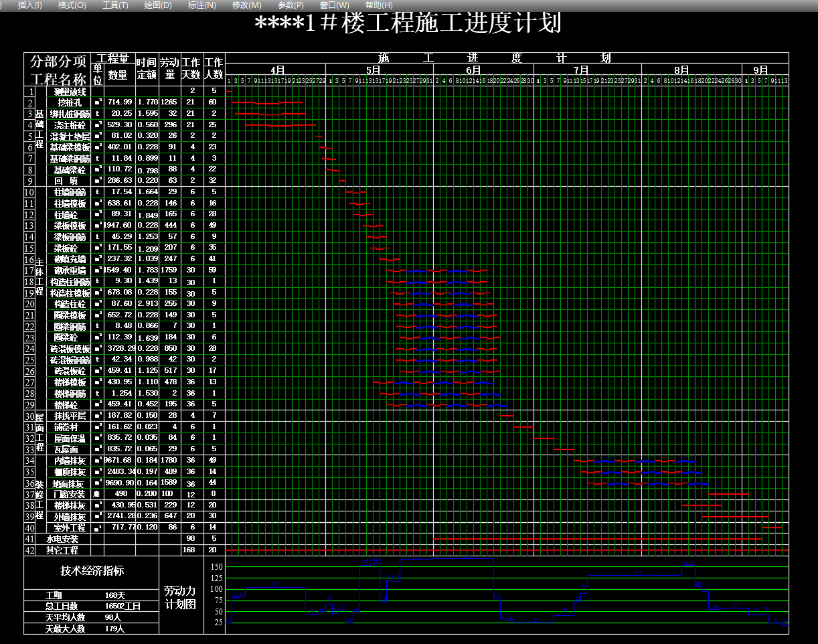
Task: Open the 绘图(D) menu
Action: [x=158, y=5]
